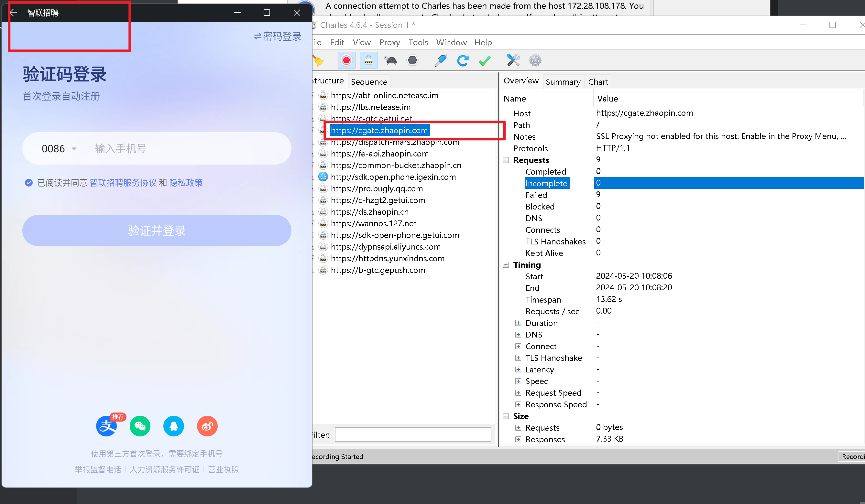Click 验证并登录 button
The image size is (865, 504).
157,230
